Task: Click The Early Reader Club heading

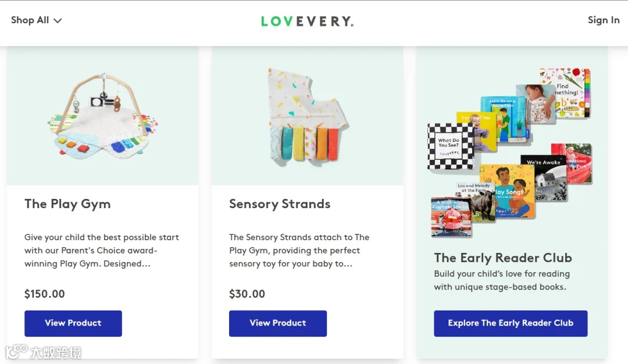Action: point(503,258)
